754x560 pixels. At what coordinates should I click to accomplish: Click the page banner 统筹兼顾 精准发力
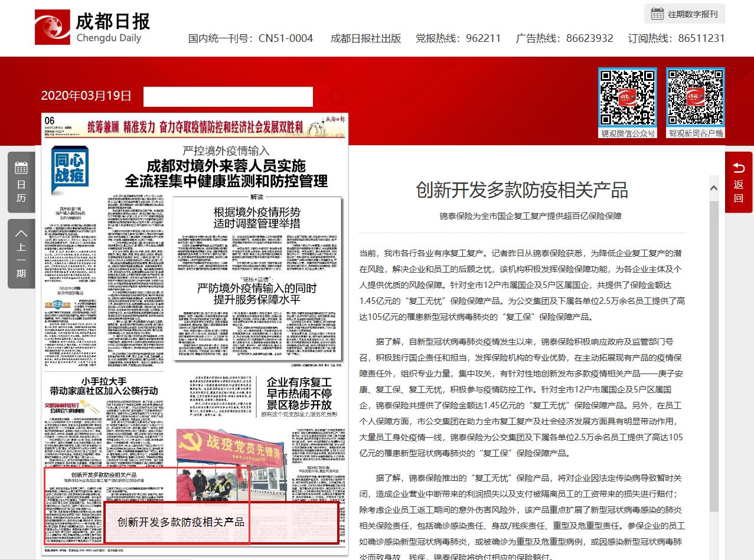pyautogui.click(x=195, y=126)
